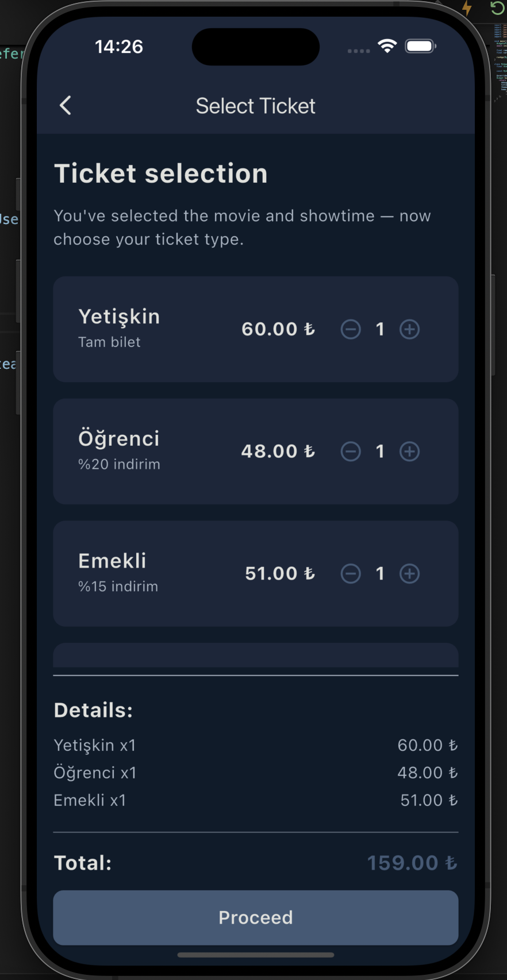The width and height of the screenshot is (507, 980).
Task: Decrease the Yetişkin ticket quantity
Action: click(351, 329)
